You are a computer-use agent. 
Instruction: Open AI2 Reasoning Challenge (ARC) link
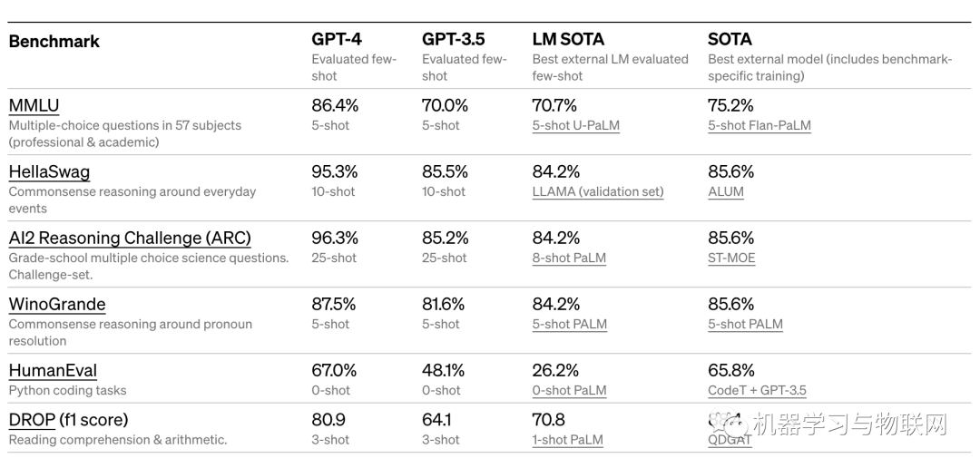click(x=130, y=239)
